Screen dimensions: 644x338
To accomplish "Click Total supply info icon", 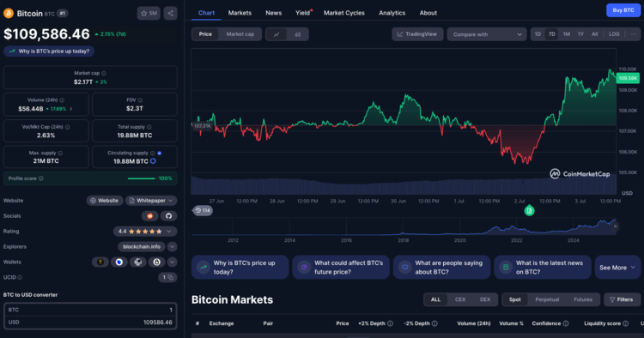I will tap(149, 127).
